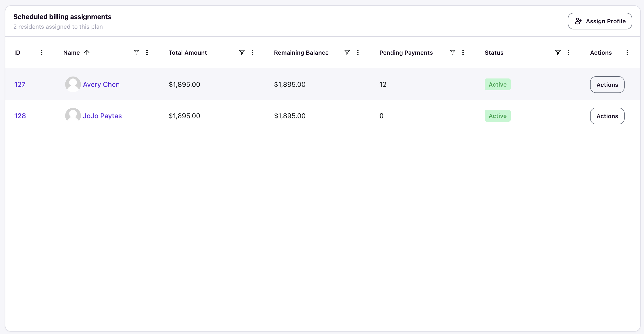Click the ID column header

[17, 52]
